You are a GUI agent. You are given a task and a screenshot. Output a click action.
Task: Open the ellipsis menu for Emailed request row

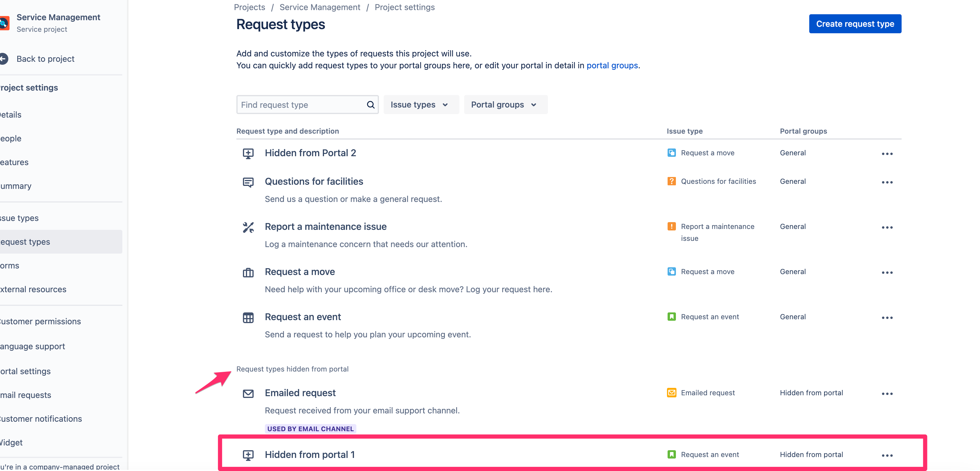(x=887, y=394)
